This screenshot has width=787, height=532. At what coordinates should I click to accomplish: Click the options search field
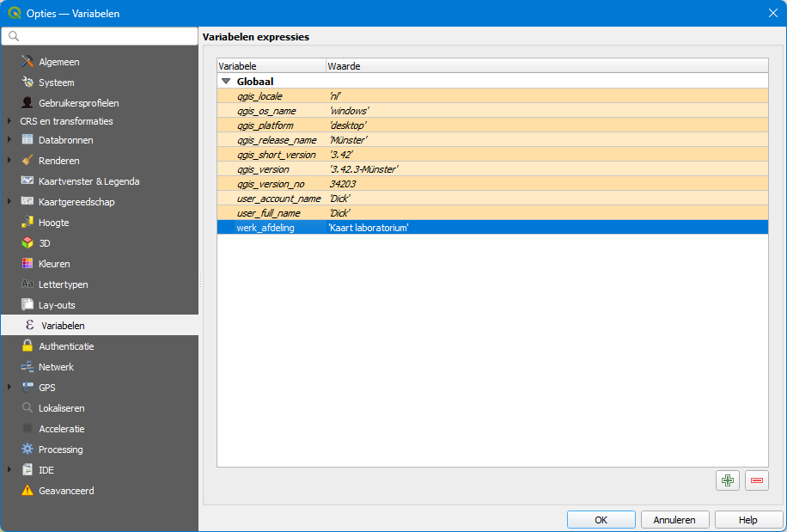pyautogui.click(x=100, y=36)
